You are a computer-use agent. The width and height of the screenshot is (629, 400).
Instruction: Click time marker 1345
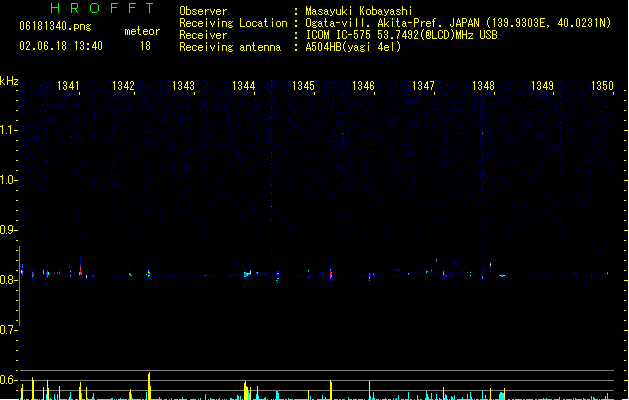point(303,86)
